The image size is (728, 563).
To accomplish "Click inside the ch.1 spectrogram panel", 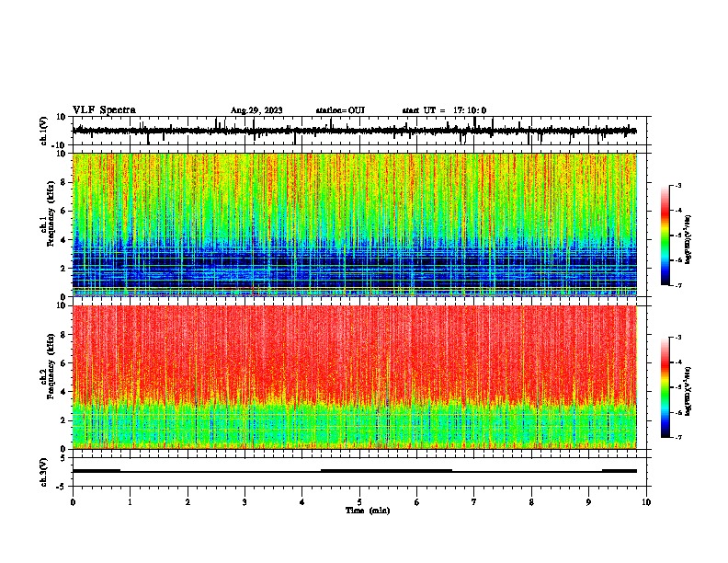I will tap(354, 224).
